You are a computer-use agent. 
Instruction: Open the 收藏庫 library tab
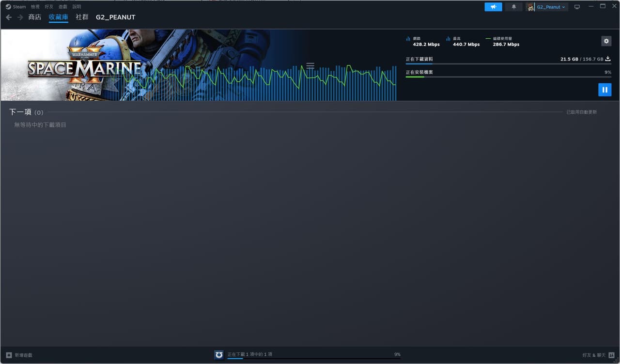59,17
